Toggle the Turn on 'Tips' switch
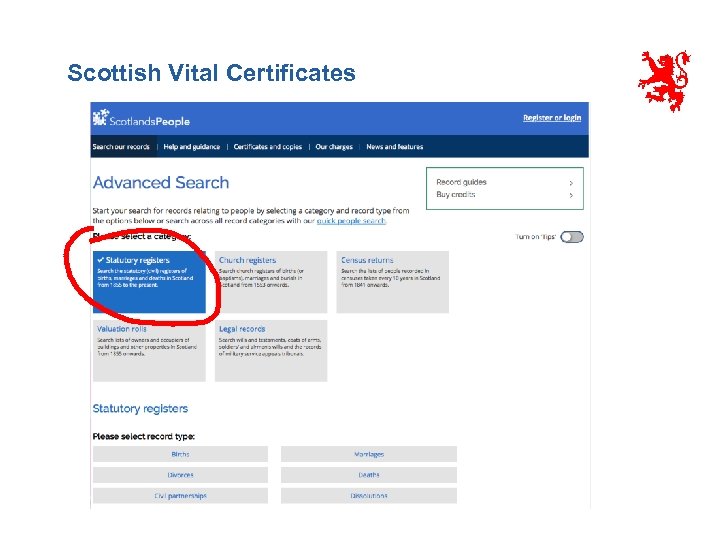Viewport: 720px width, 540px height. tap(572, 237)
